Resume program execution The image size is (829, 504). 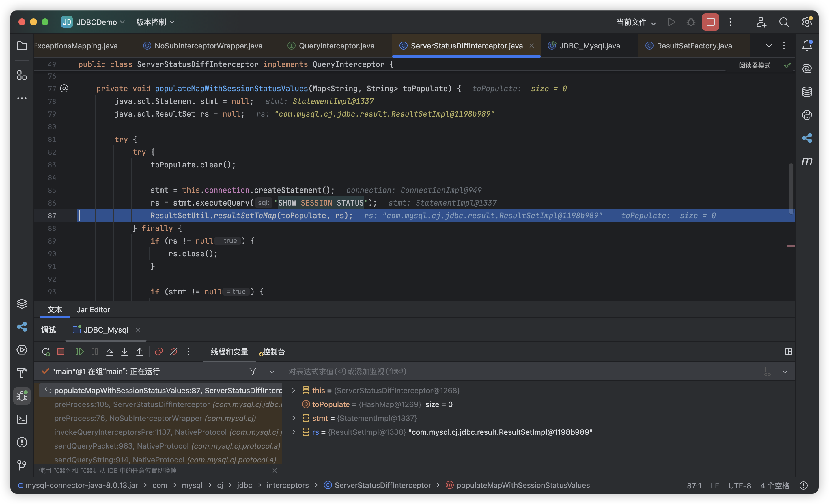[79, 352]
